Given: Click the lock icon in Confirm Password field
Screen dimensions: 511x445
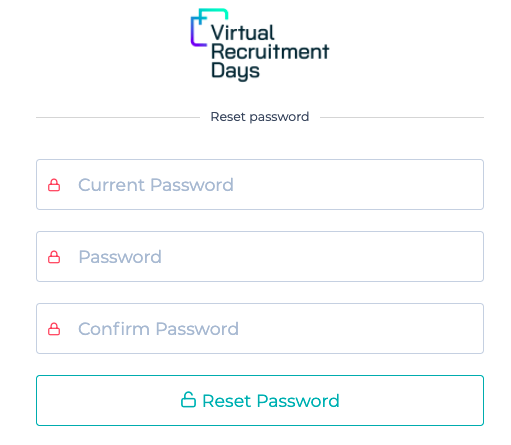Looking at the screenshot, I should [54, 329].
